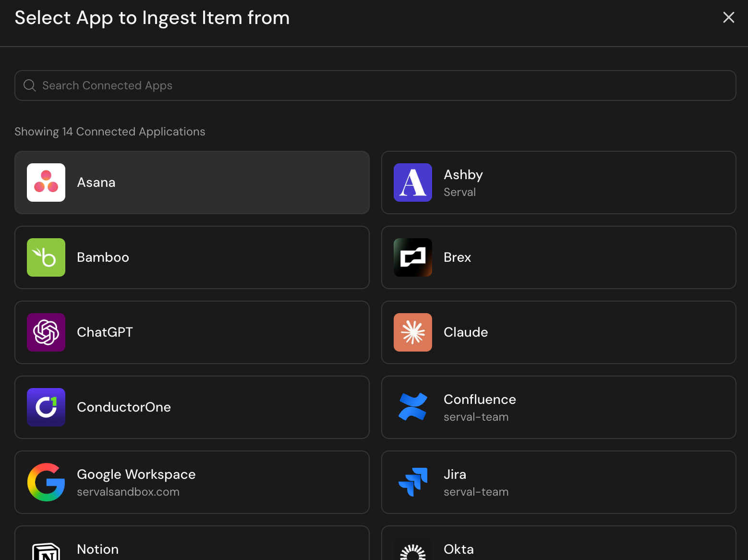Select the Ashby app name

pos(463,175)
